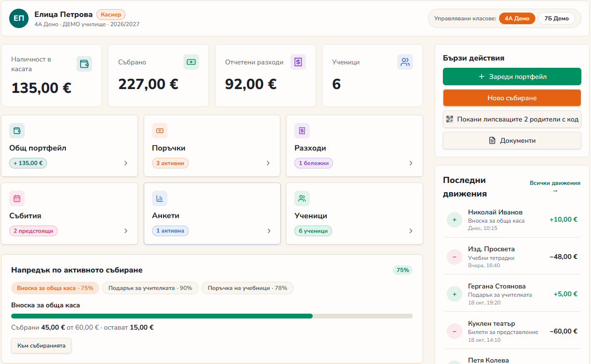591x364 pixels.
Task: Click the green people icon above Ученици tile
Action: point(302,198)
